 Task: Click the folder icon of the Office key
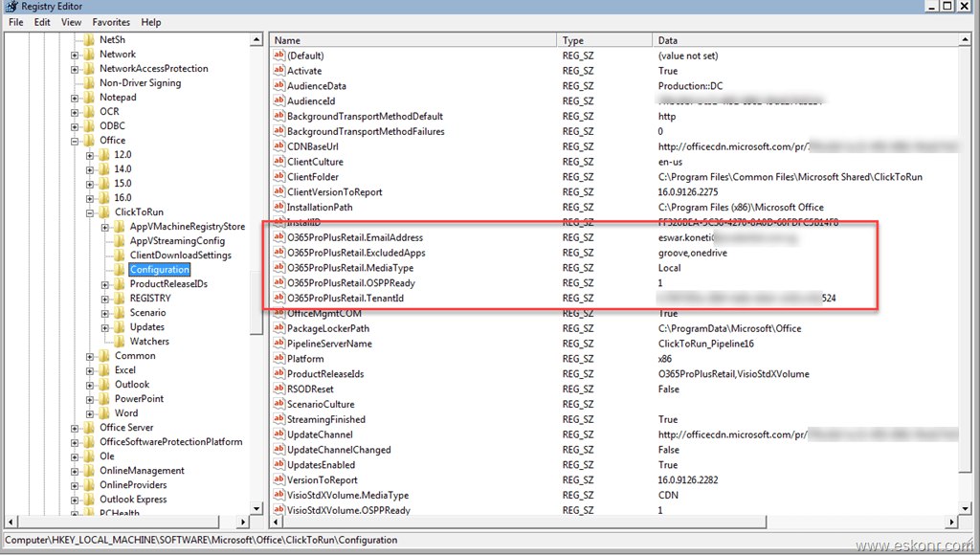(x=89, y=141)
